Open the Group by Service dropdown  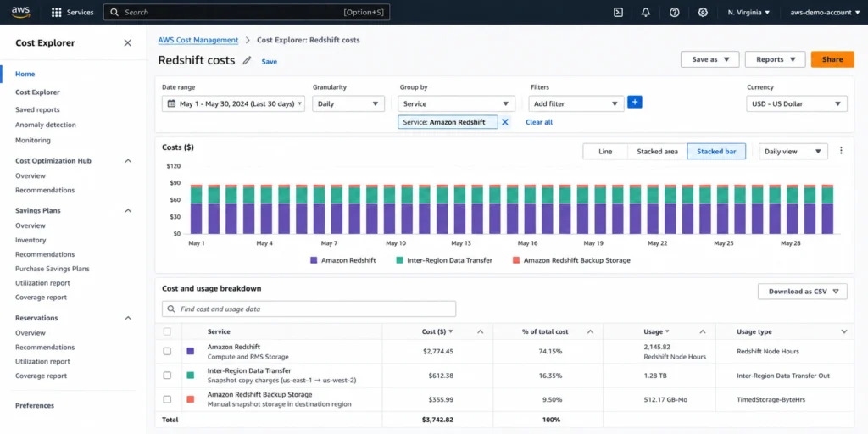pos(456,103)
